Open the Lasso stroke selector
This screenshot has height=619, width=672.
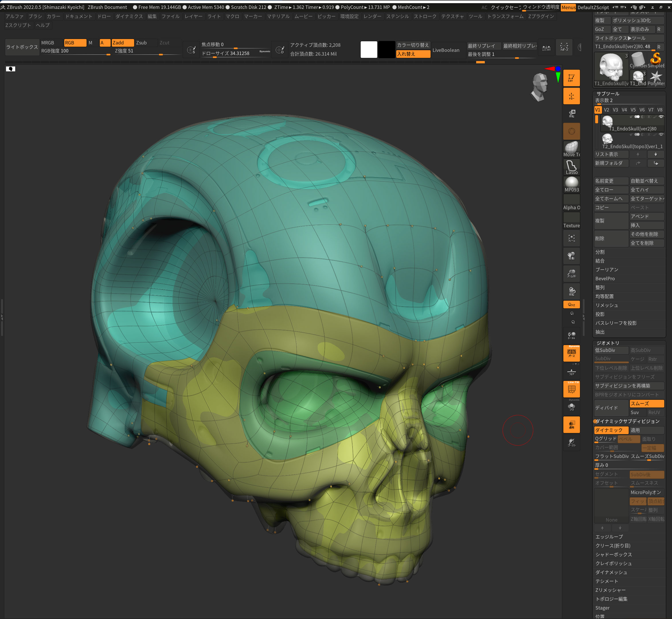(571, 167)
